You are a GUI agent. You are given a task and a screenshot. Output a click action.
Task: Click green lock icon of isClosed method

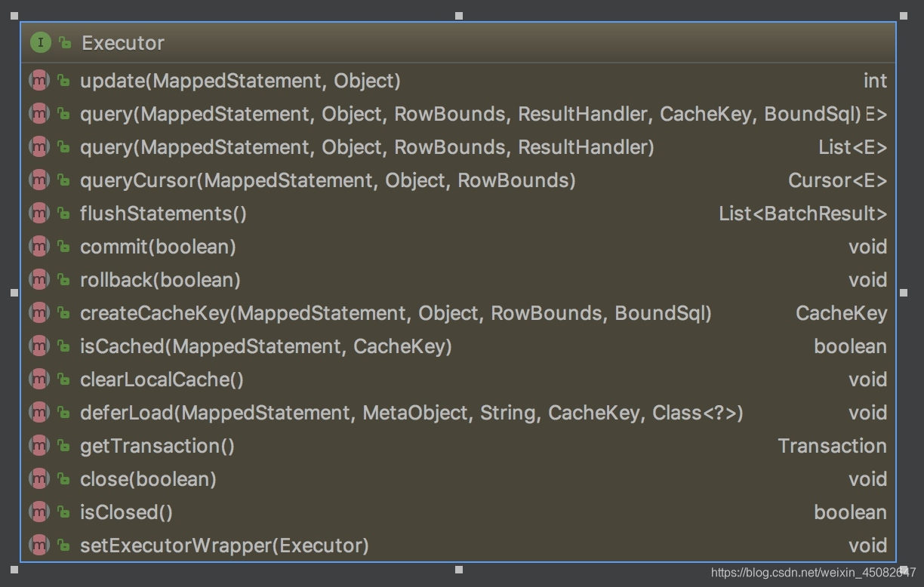(64, 512)
